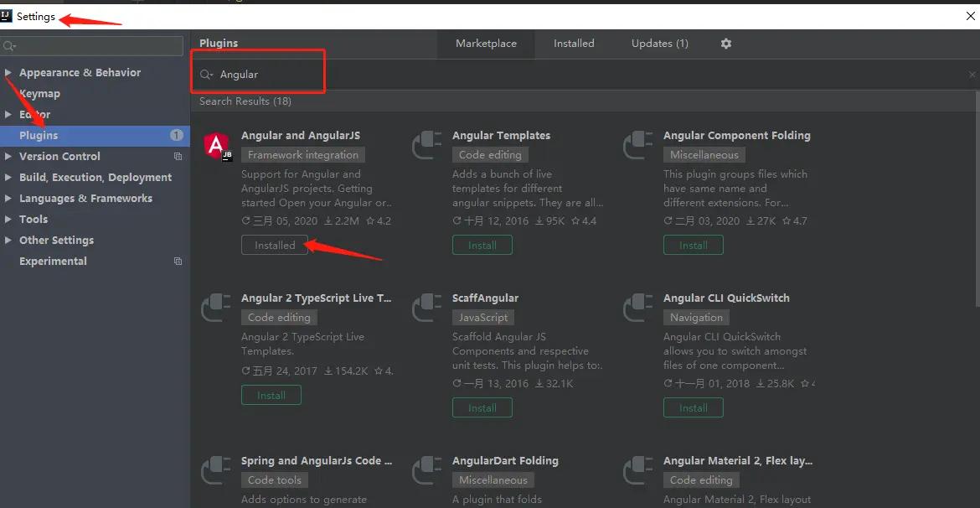The height and width of the screenshot is (508, 980).
Task: Click the Angular CLI QuickSwitch plug icon
Action: pos(639,308)
